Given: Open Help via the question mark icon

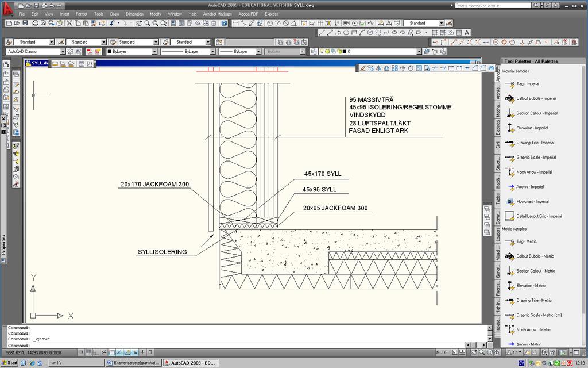Looking at the screenshot, I should [x=224, y=23].
